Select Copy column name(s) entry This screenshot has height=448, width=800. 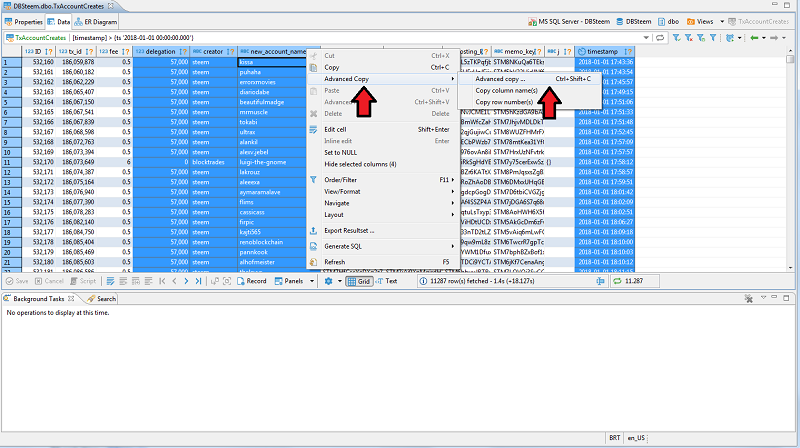530,91
